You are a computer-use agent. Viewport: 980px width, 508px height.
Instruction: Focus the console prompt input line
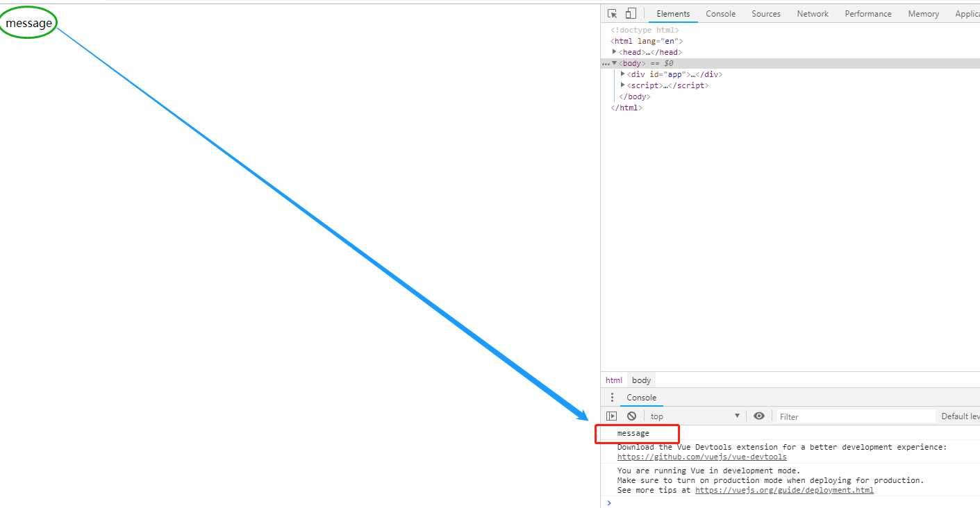795,502
